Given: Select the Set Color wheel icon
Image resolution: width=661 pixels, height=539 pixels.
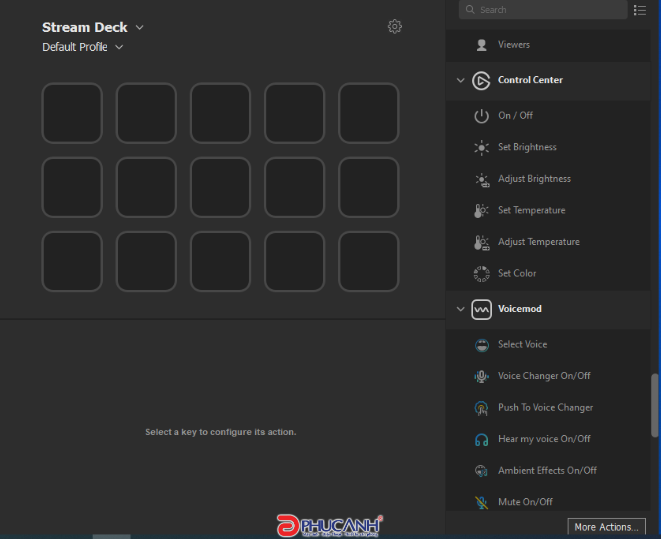Looking at the screenshot, I should click(481, 274).
